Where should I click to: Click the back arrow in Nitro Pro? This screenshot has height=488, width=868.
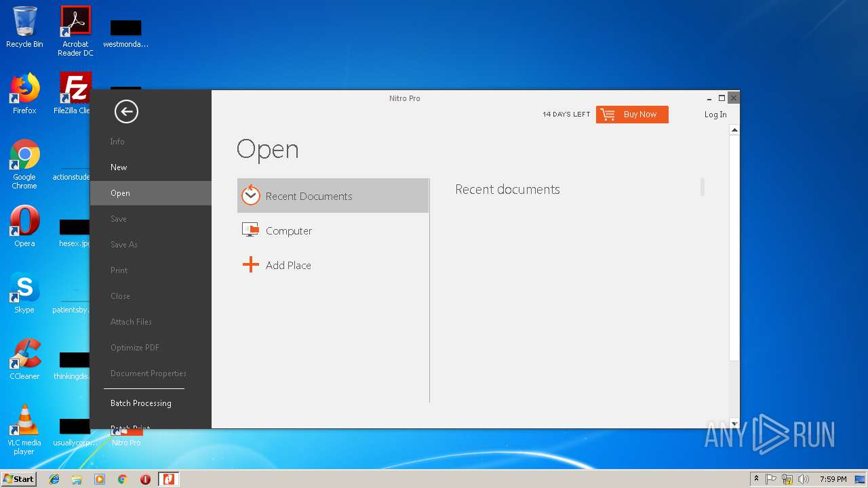[x=126, y=112]
